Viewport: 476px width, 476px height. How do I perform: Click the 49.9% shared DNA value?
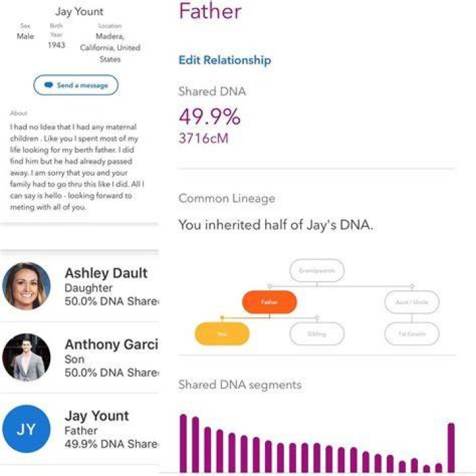(x=210, y=116)
